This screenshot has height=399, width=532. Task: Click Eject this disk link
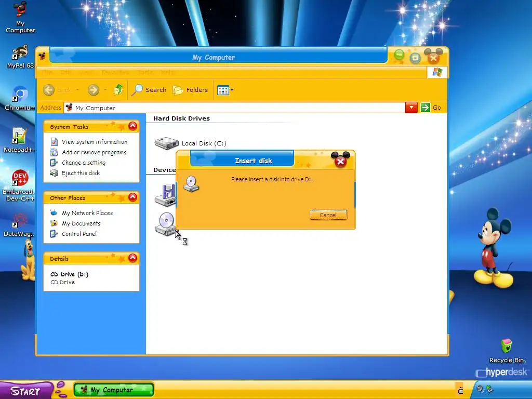click(81, 173)
